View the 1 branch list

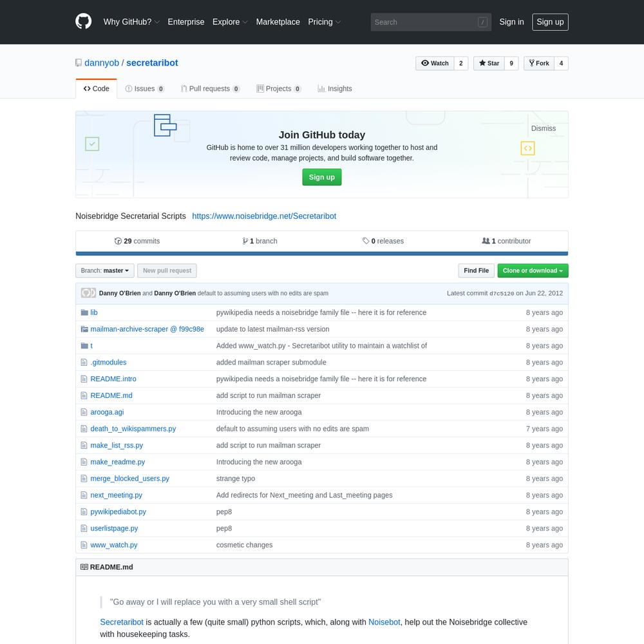(x=260, y=241)
